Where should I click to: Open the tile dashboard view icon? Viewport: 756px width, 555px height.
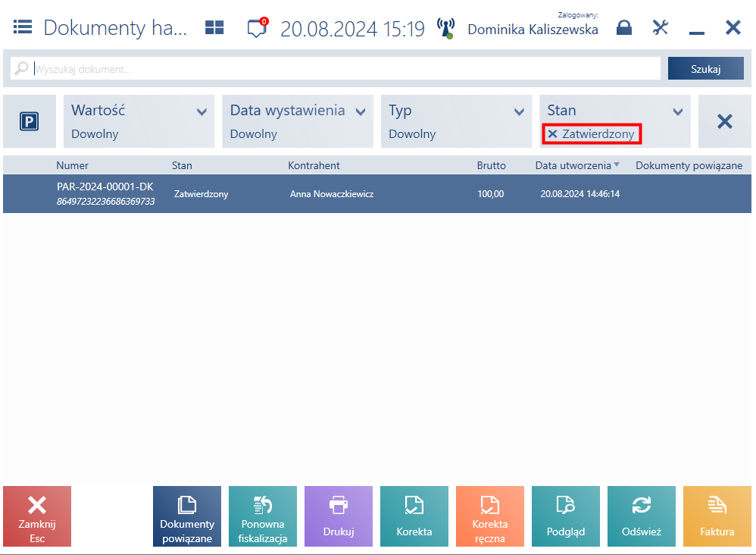214,27
